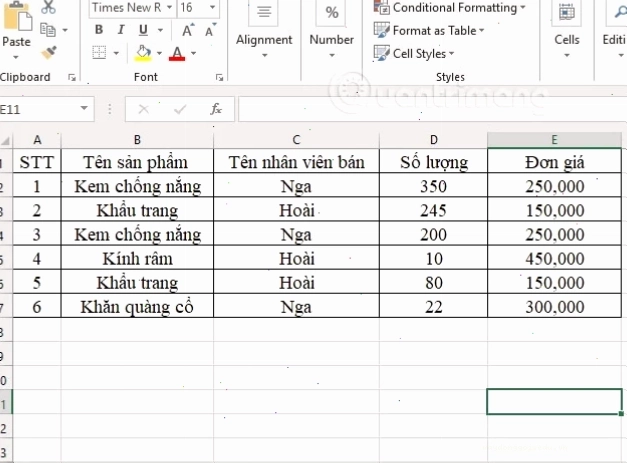Open Conditional Formatting menu
The image size is (627, 464).
tap(449, 8)
